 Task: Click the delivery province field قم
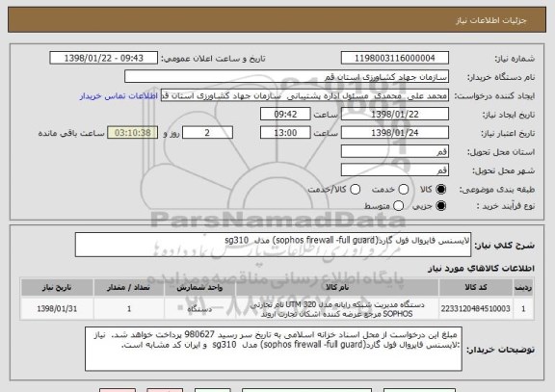[x=395, y=152]
